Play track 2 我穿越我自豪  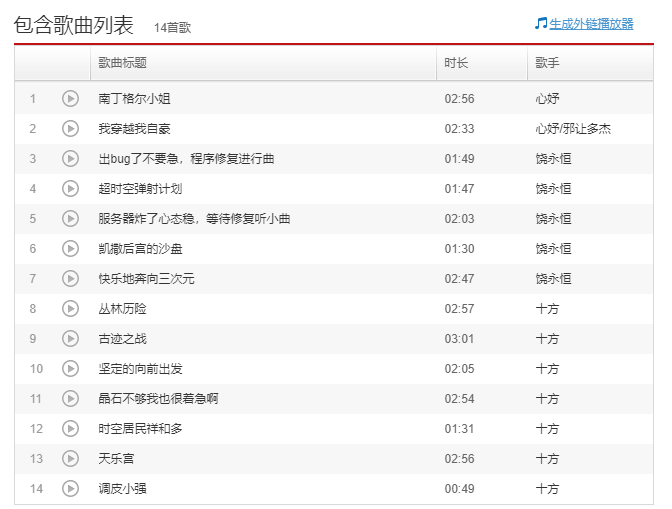[x=70, y=128]
